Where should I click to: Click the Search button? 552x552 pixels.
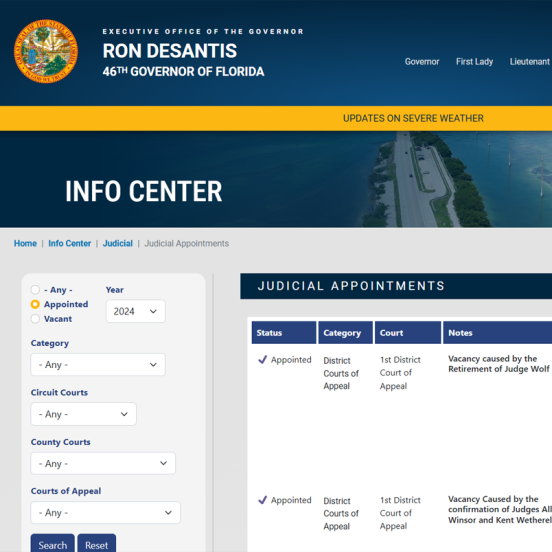click(x=52, y=544)
